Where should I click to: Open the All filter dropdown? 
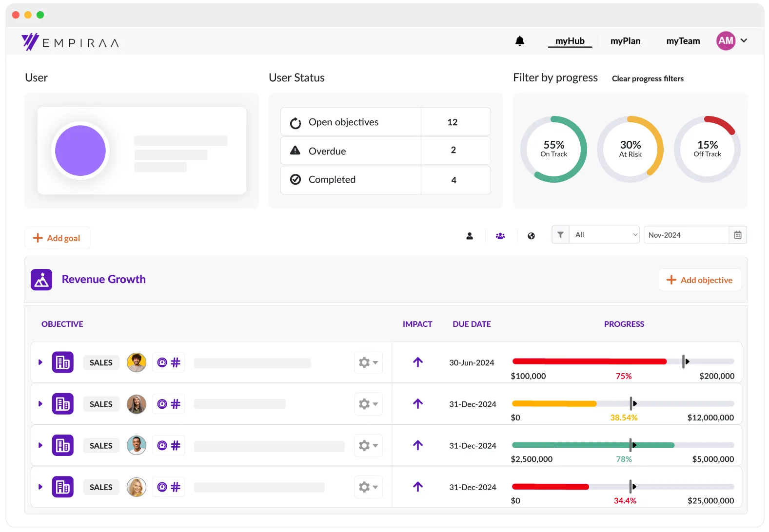point(605,235)
